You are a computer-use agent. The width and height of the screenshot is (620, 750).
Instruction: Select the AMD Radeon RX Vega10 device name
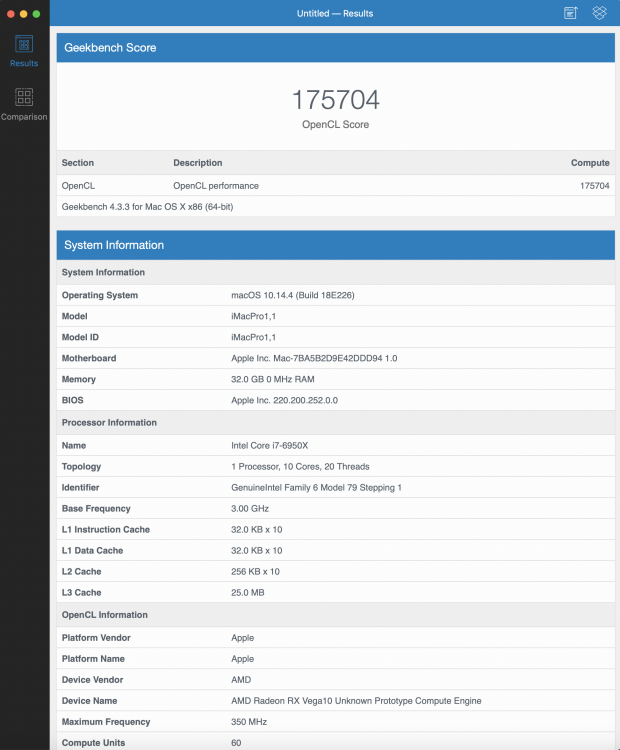click(356, 701)
